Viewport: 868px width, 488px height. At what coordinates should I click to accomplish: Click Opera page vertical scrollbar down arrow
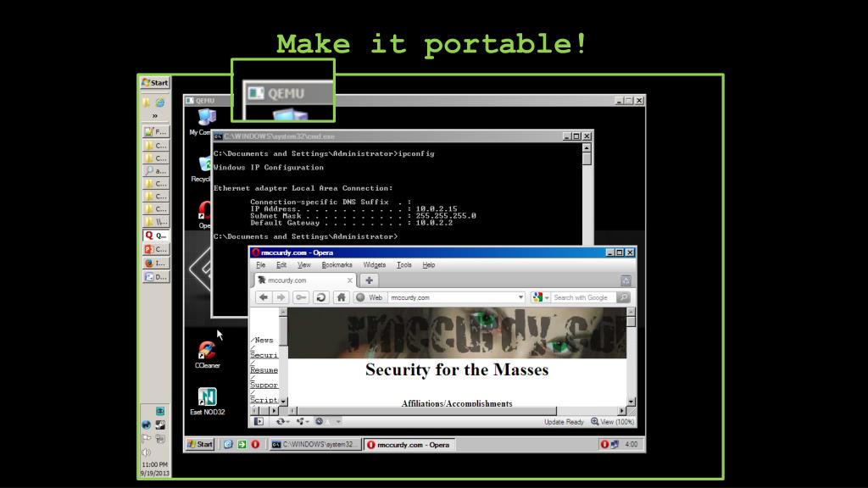631,401
